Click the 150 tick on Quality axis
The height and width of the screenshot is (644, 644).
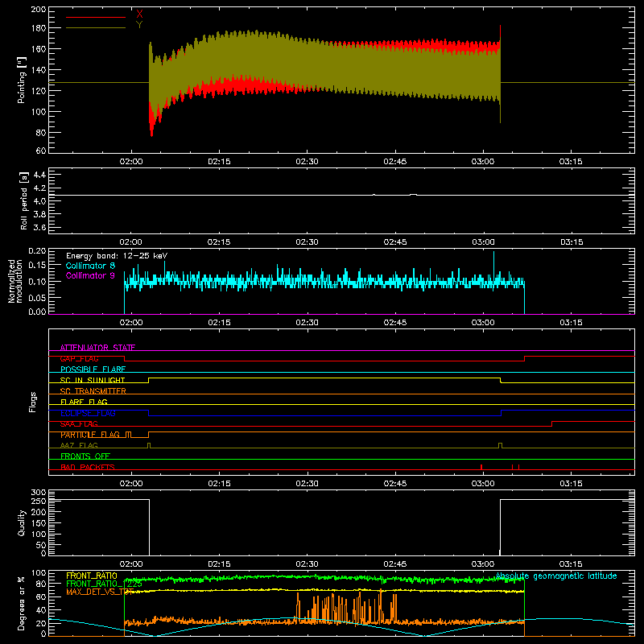38,523
